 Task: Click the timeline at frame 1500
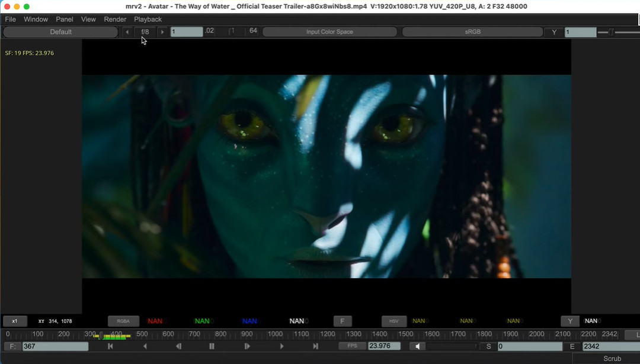coord(406,334)
